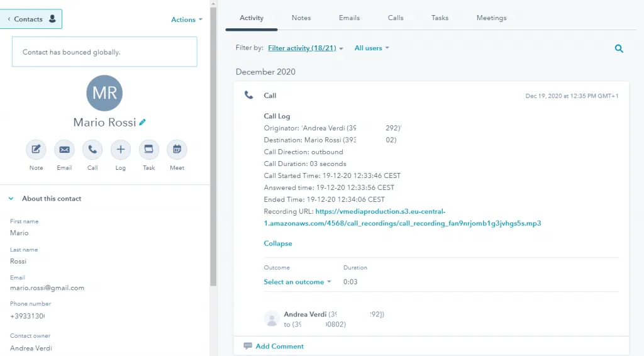Click Collapse link in call log

click(278, 243)
